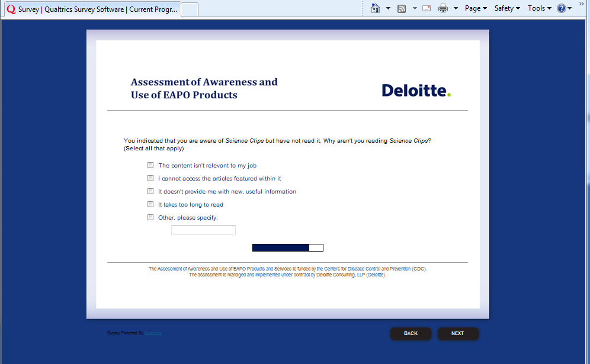This screenshot has height=364, width=590.
Task: Open the Qualtrics link in the footer
Action: point(153,333)
